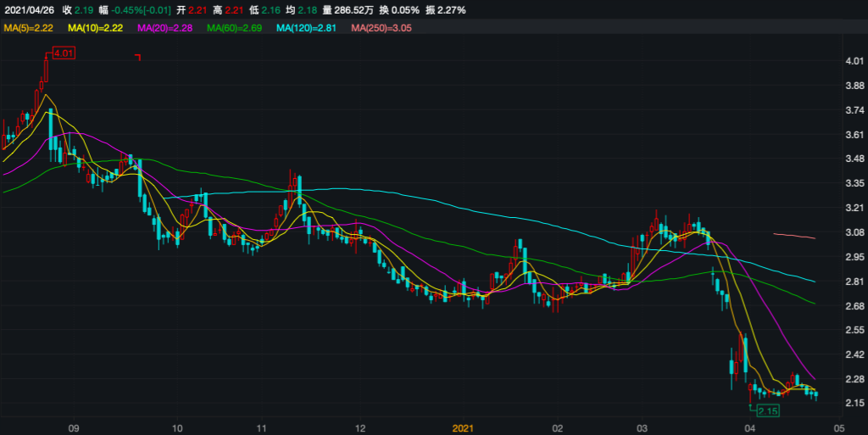Click the date 2021/04/26 in header
Viewport: 868px width, 435px height.
(x=30, y=10)
